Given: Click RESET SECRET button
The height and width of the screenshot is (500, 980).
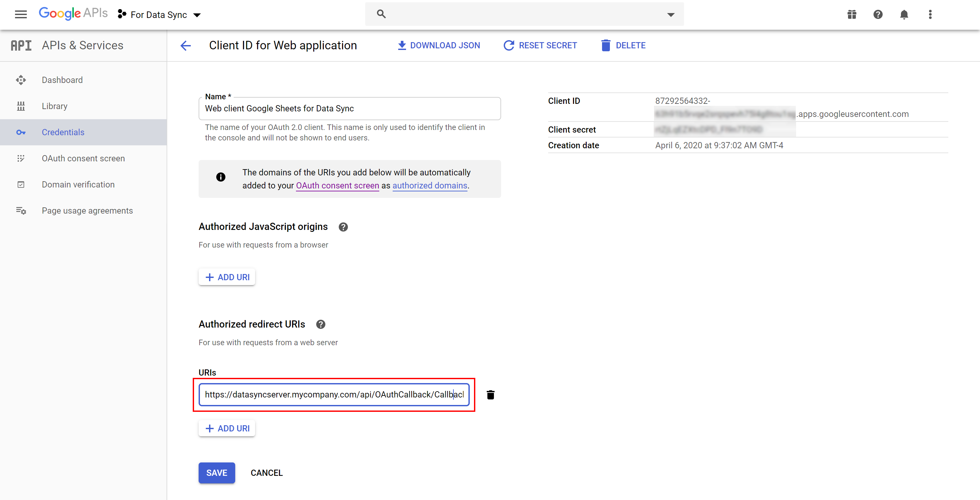Looking at the screenshot, I should pyautogui.click(x=540, y=45).
